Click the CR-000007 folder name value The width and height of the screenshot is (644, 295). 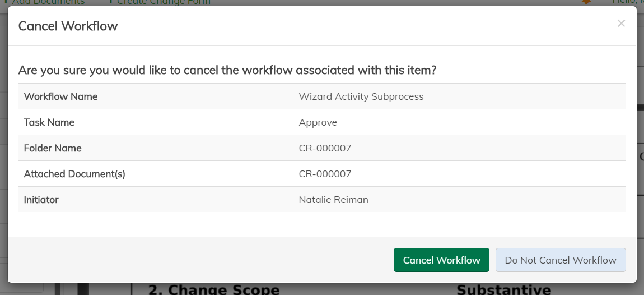325,148
